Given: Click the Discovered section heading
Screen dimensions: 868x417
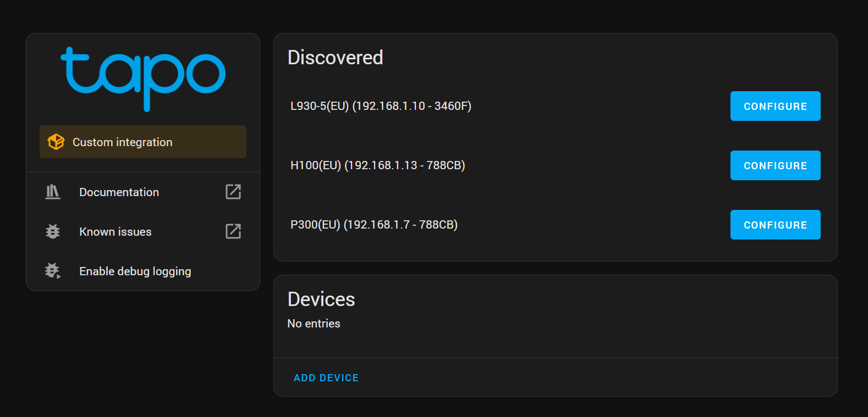Looking at the screenshot, I should [x=335, y=58].
